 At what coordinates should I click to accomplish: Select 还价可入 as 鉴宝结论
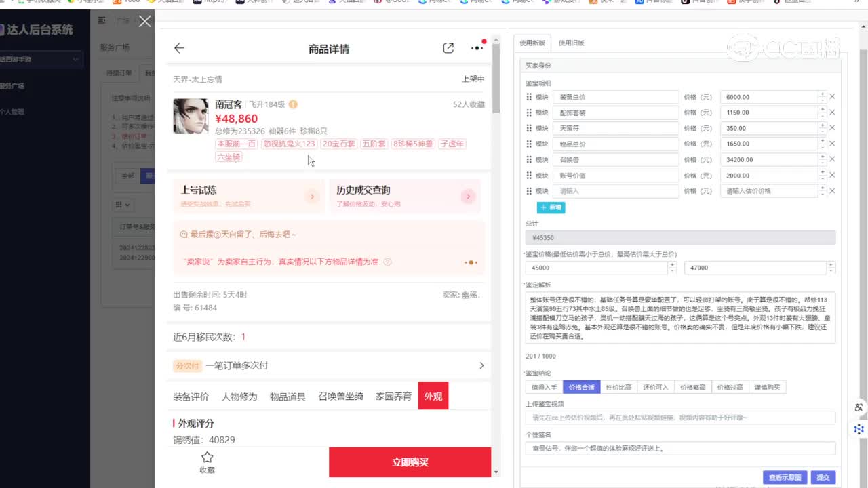coord(656,388)
